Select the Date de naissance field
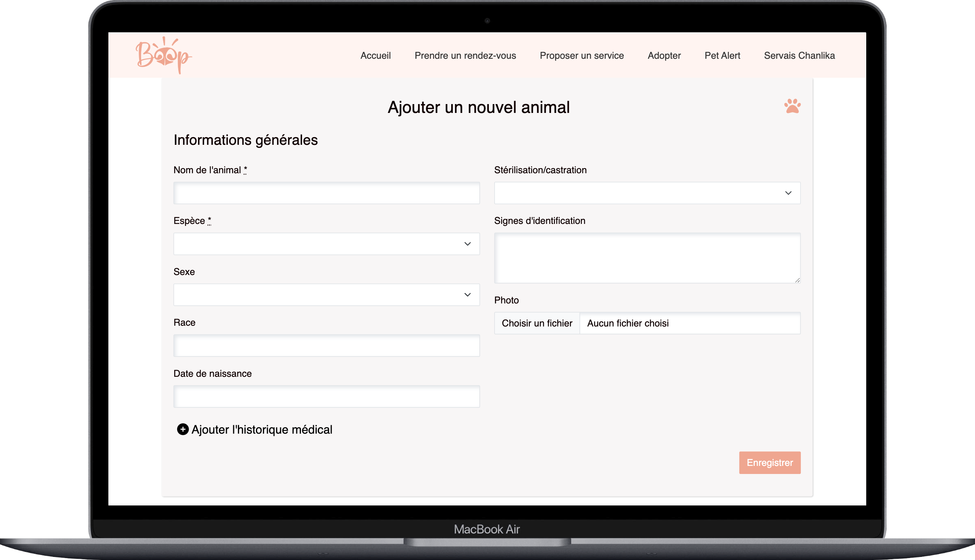This screenshot has width=975, height=560. pos(326,396)
